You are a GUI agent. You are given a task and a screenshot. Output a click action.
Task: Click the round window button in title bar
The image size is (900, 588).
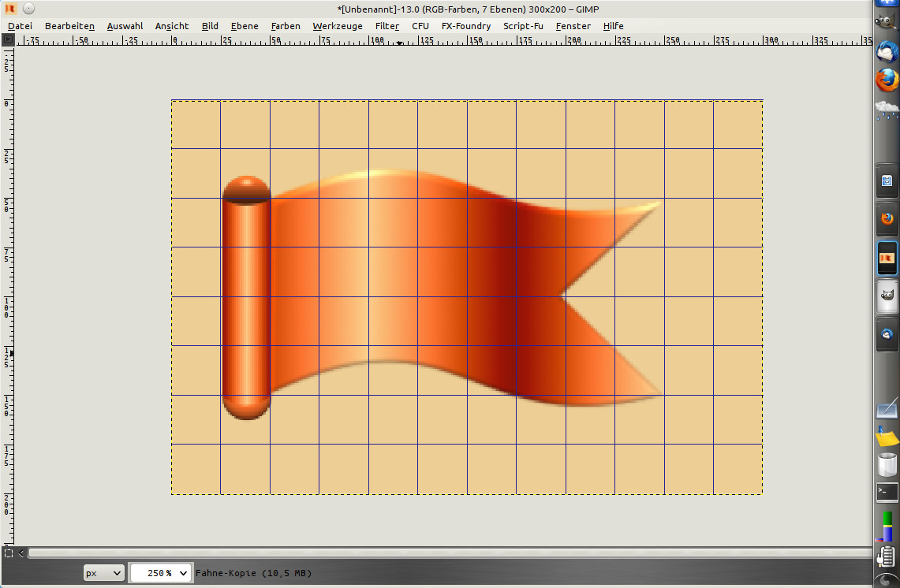point(28,9)
